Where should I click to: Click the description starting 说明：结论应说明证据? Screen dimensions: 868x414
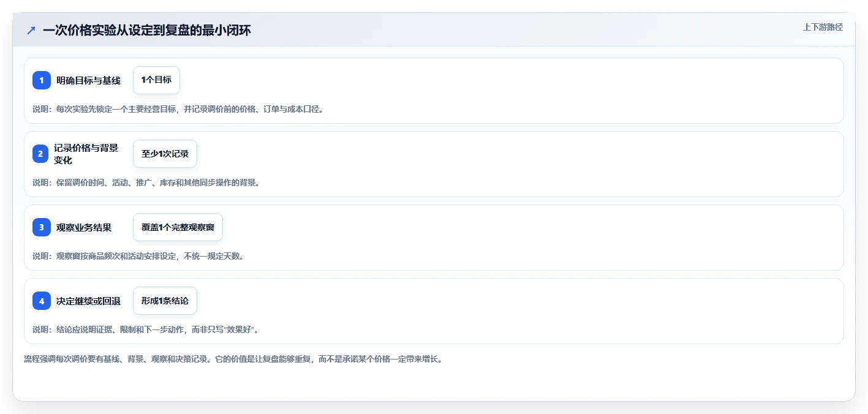pos(145,329)
